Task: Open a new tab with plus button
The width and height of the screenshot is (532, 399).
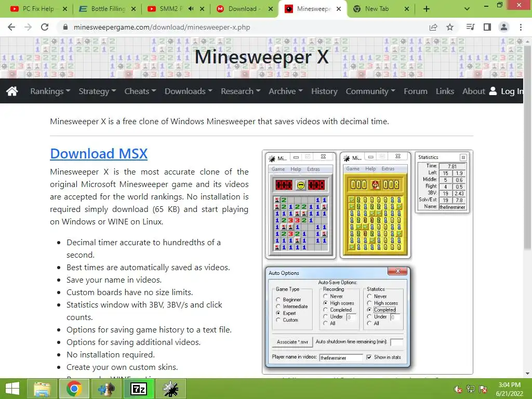Action: click(427, 9)
